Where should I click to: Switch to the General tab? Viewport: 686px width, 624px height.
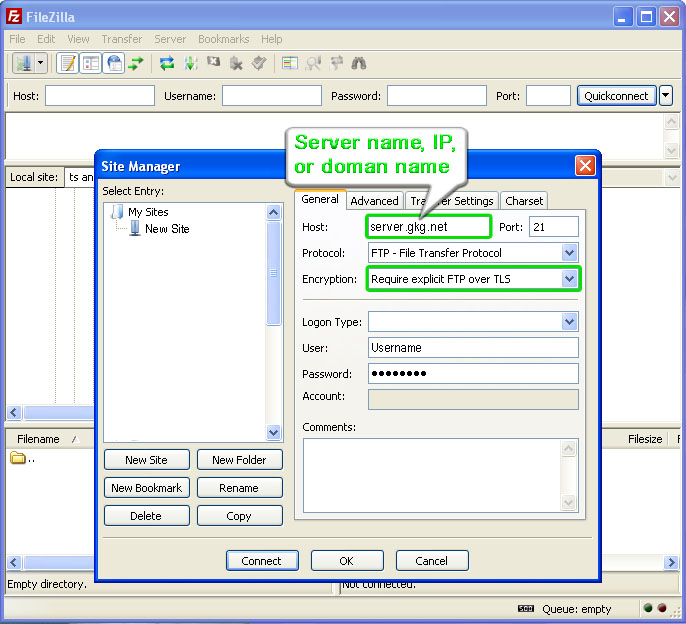pyautogui.click(x=320, y=199)
